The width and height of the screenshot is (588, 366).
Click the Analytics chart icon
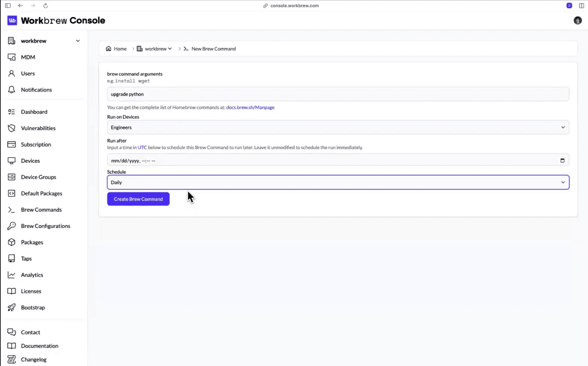click(x=11, y=275)
